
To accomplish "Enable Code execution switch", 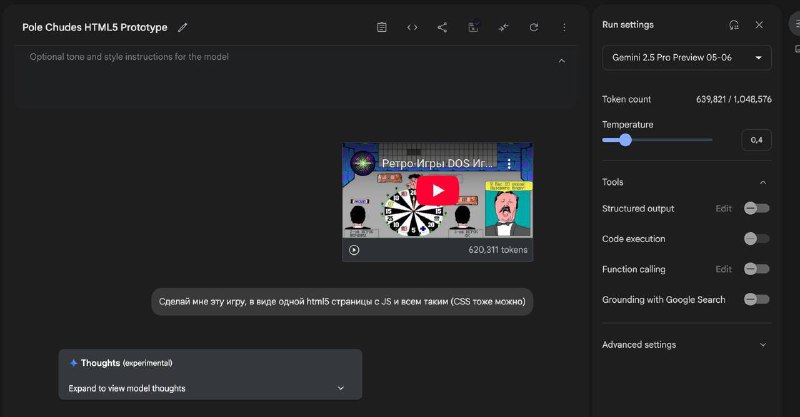I will coord(757,238).
